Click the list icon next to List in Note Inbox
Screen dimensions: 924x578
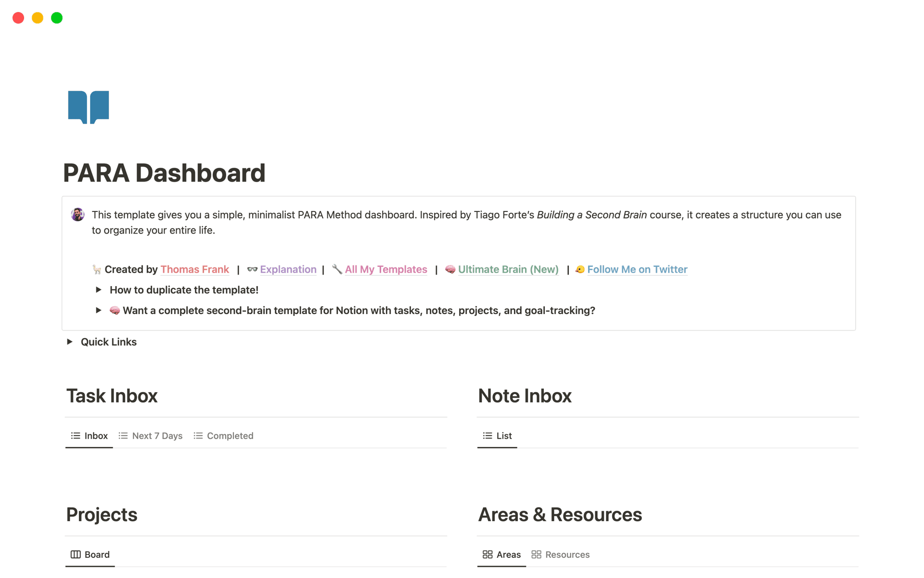(x=487, y=435)
